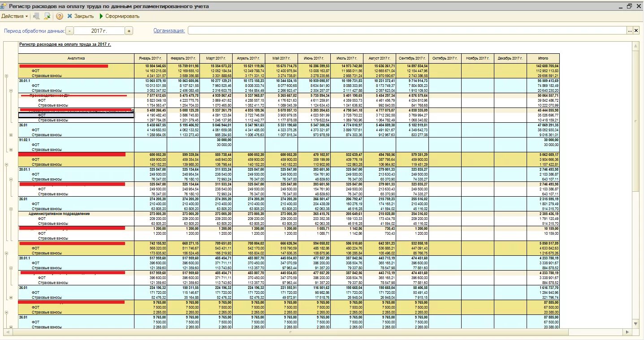Viewport: 644px width, 340px height.
Task: Collapse the group beside the 140 152,20 row
Action: (6, 164)
